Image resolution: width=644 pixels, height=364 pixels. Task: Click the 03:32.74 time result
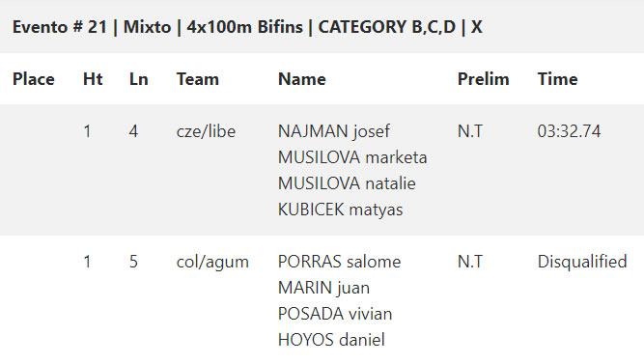pos(569,131)
